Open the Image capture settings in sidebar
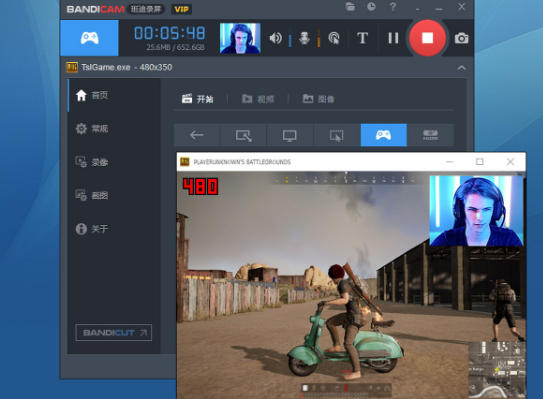 pos(92,195)
